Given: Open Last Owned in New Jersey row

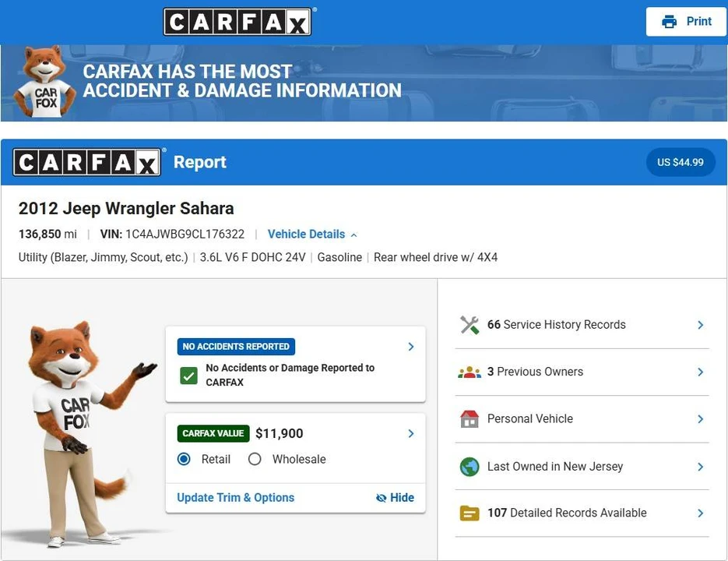Looking at the screenshot, I should pyautogui.click(x=582, y=466).
